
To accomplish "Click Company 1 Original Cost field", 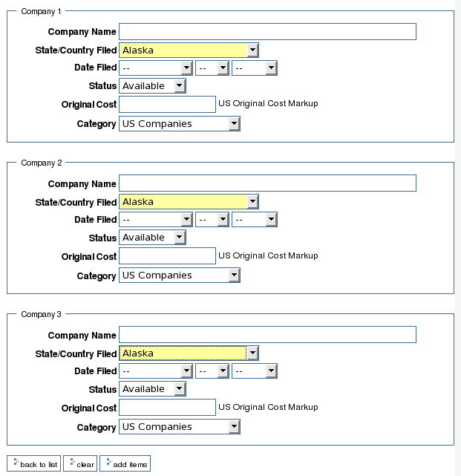I will tap(167, 105).
